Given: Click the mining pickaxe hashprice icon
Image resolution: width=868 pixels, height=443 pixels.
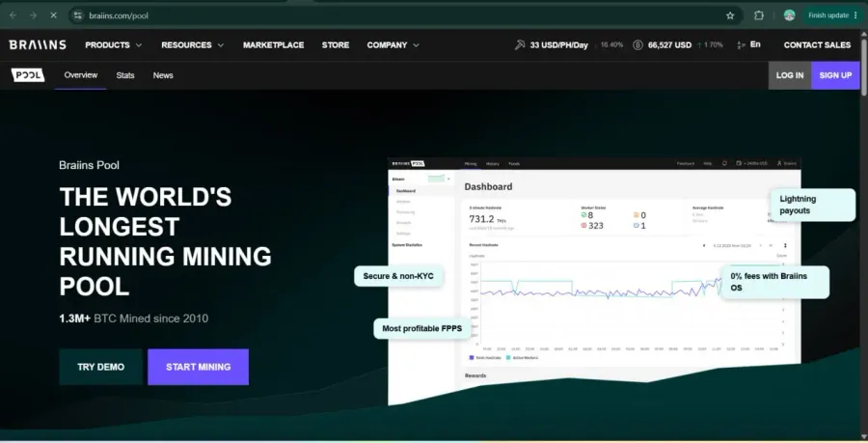Looking at the screenshot, I should pyautogui.click(x=519, y=44).
